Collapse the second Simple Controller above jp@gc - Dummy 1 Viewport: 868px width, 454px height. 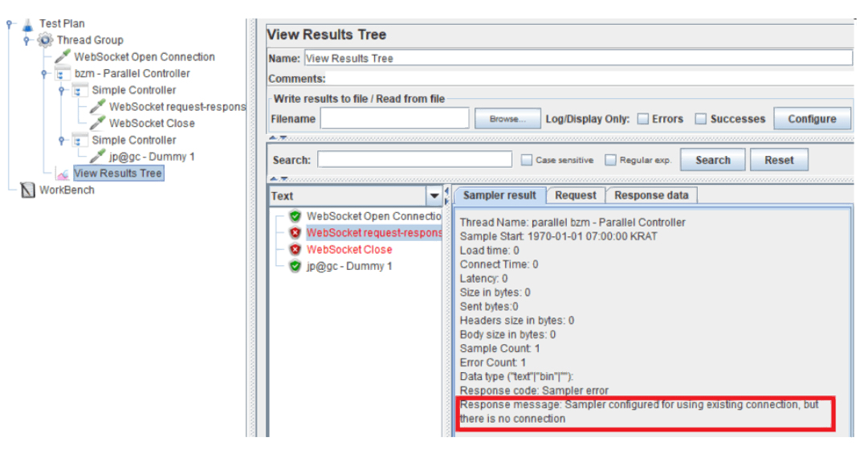click(x=62, y=140)
